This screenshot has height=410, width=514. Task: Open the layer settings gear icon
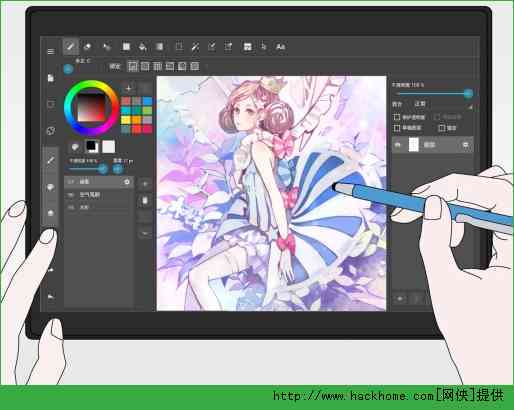tap(466, 145)
